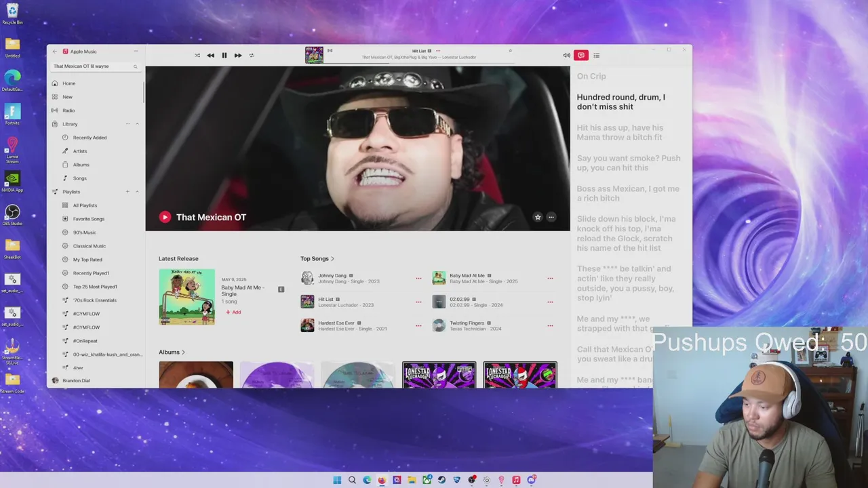Open Discord from the taskbar
This screenshot has height=488, width=868.
[x=531, y=480]
